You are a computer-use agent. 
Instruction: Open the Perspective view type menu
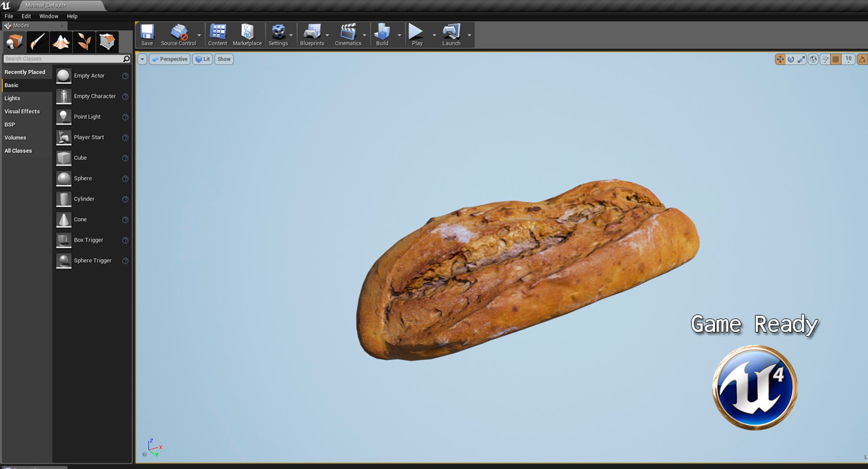(x=170, y=59)
